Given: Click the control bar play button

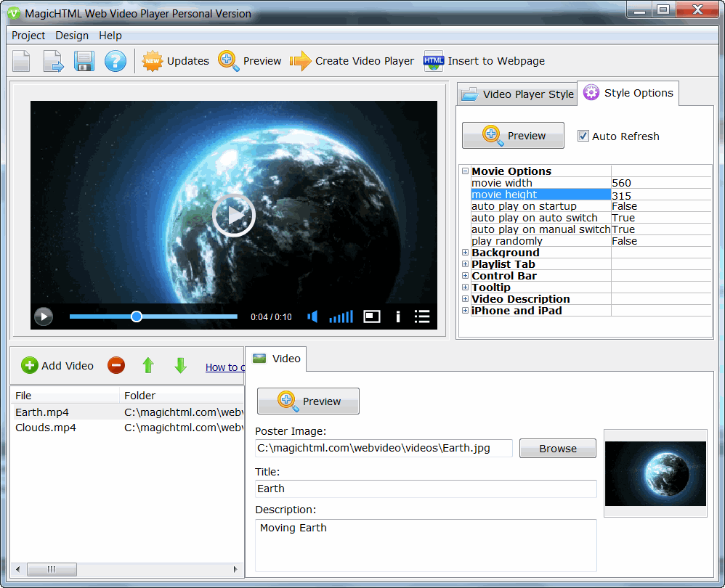Looking at the screenshot, I should (44, 317).
